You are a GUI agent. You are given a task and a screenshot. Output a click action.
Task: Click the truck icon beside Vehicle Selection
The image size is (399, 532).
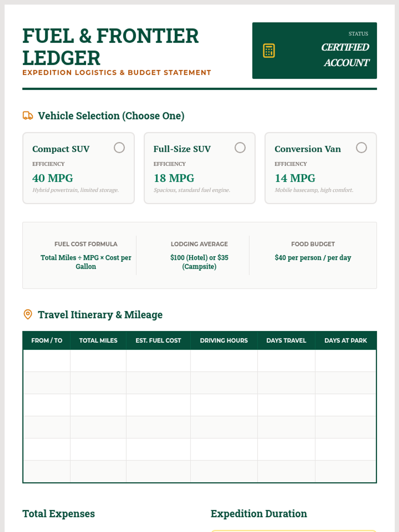point(28,116)
